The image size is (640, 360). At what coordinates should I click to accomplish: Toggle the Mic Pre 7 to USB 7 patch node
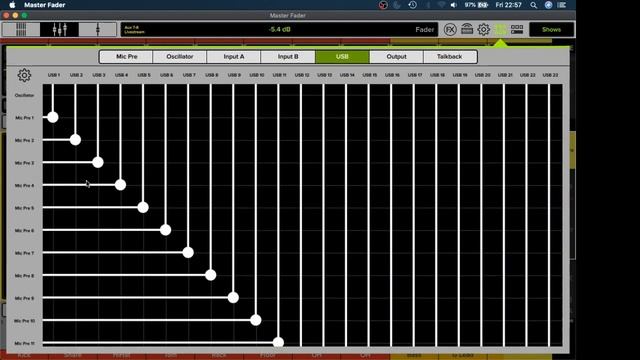188,253
